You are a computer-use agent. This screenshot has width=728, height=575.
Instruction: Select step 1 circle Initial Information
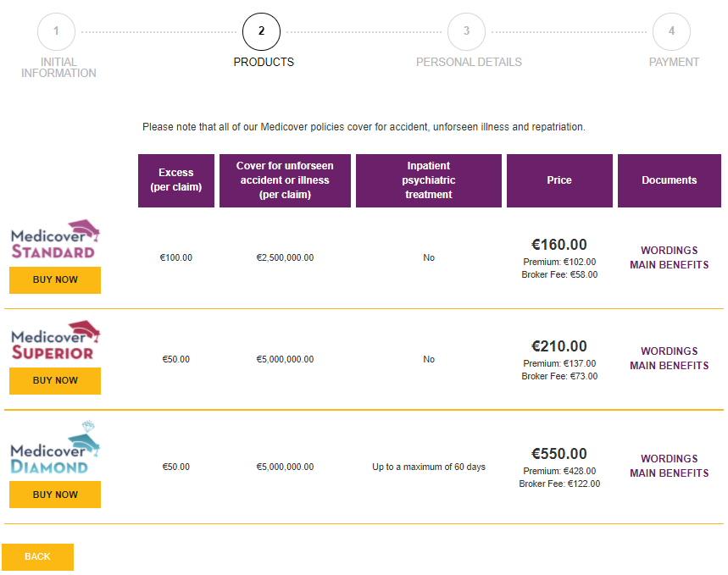click(56, 31)
